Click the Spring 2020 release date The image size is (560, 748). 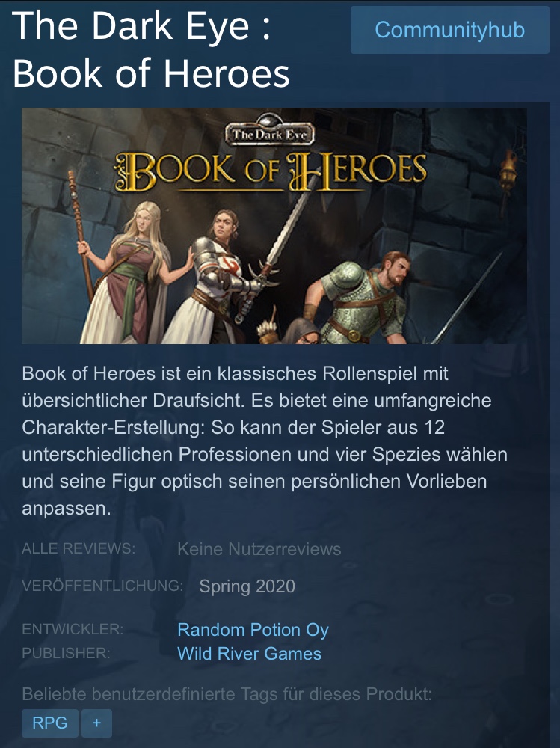(x=247, y=586)
